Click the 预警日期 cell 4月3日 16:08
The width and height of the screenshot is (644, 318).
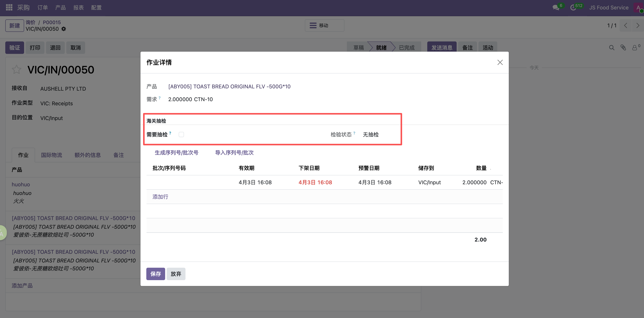click(375, 182)
